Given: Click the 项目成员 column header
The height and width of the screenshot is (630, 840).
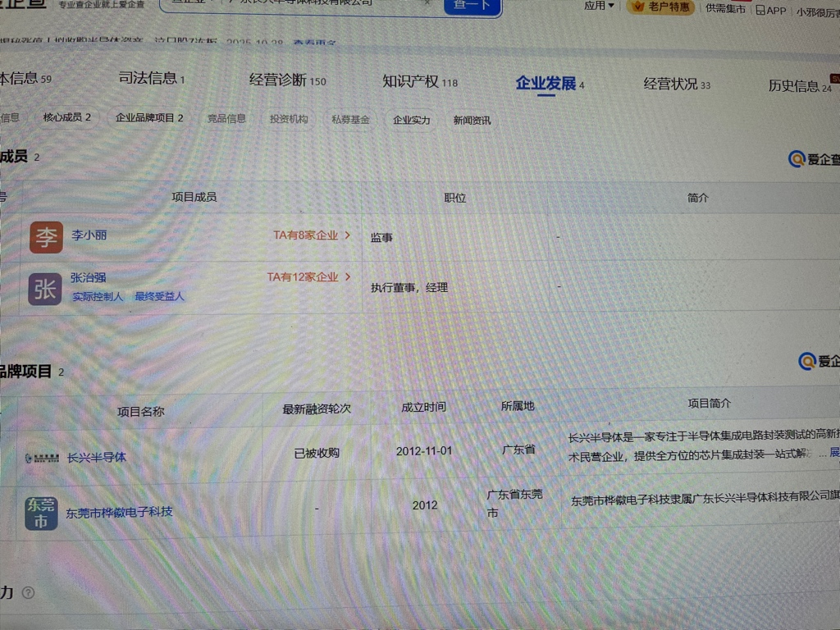Looking at the screenshot, I should click(194, 197).
